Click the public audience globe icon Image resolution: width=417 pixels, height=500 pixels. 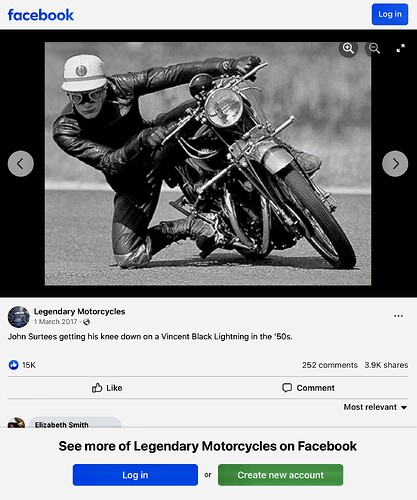(86, 322)
